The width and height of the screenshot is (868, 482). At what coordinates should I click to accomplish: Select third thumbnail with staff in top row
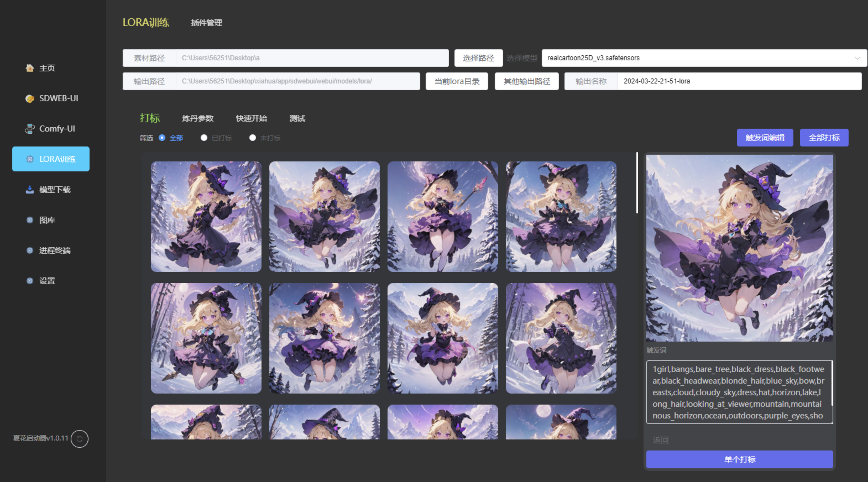point(443,217)
